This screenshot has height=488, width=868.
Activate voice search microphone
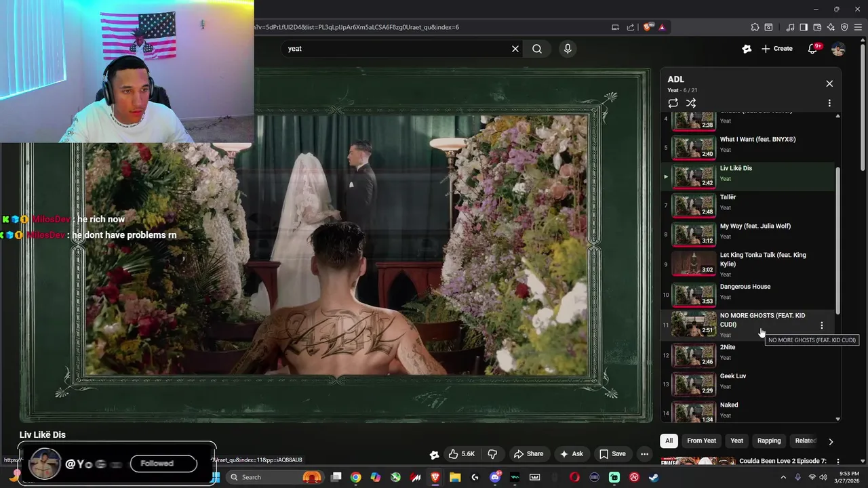coord(568,49)
